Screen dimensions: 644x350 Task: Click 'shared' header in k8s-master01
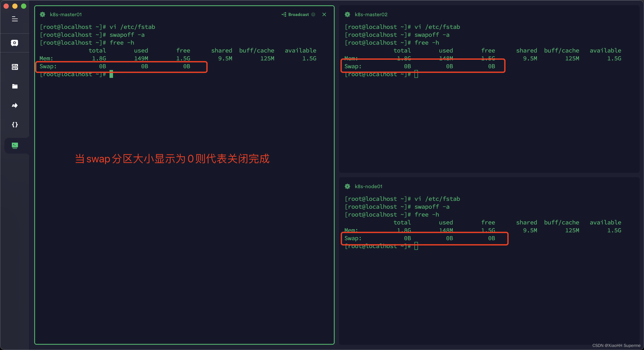(x=221, y=51)
